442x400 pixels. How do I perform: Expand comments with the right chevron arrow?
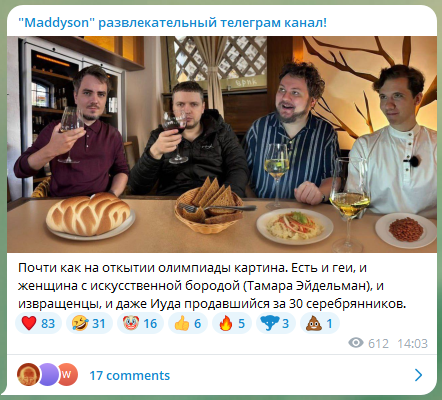click(x=418, y=375)
